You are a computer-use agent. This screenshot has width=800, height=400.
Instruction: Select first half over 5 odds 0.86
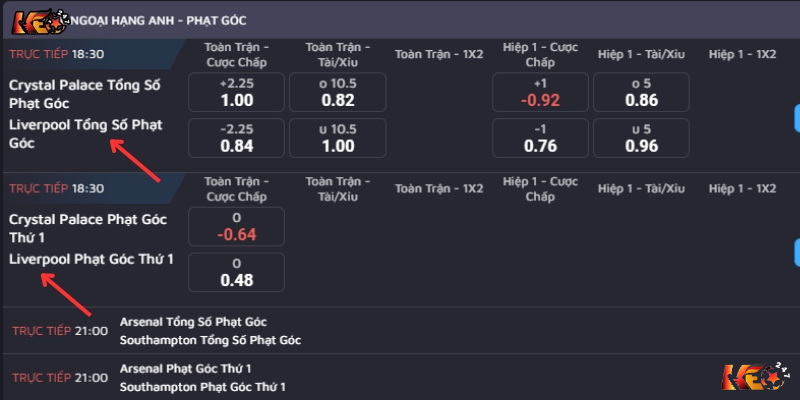(x=641, y=92)
